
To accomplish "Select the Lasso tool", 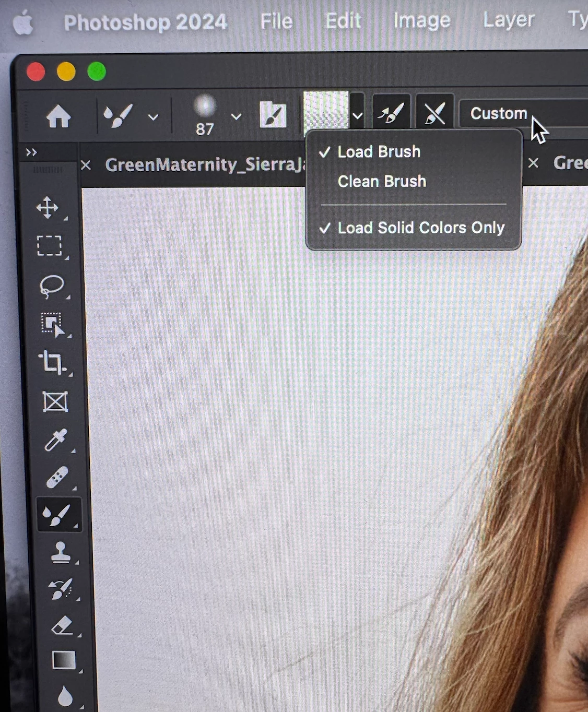I will [52, 286].
